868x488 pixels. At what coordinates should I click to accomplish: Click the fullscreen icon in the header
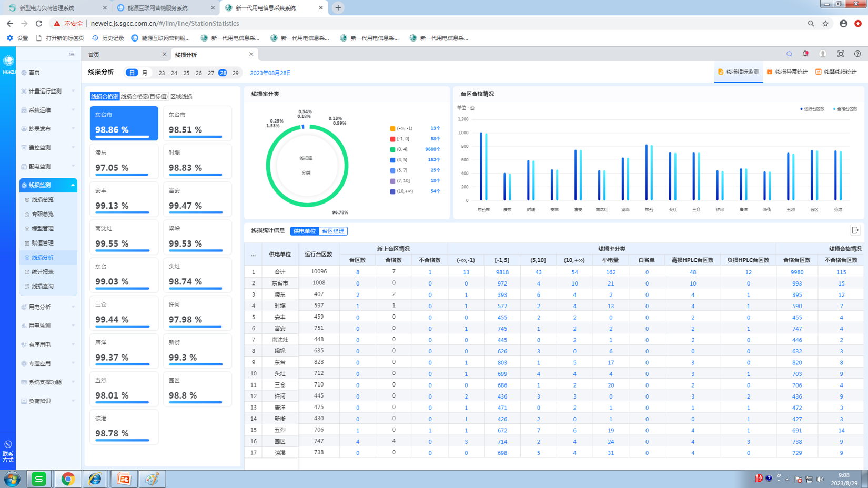click(x=841, y=54)
